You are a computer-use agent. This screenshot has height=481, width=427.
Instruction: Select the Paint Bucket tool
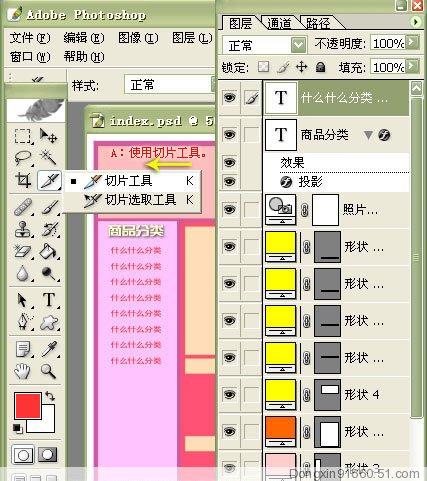49,251
